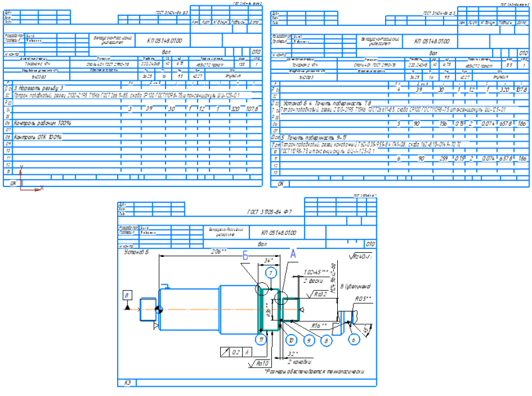Click datum box В left of the shaft

pyautogui.click(x=127, y=295)
